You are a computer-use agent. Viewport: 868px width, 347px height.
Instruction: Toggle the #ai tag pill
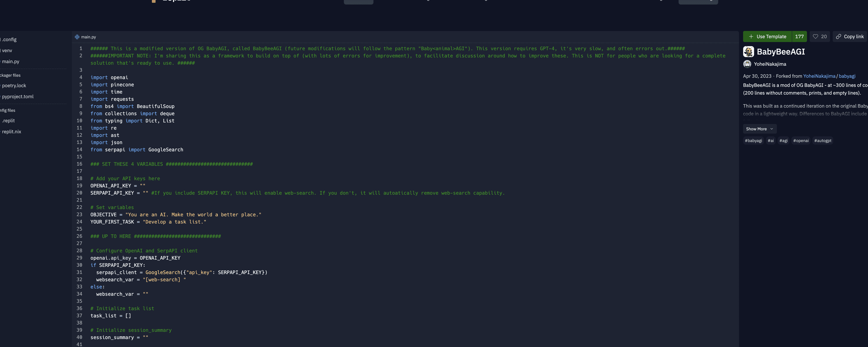tap(771, 141)
